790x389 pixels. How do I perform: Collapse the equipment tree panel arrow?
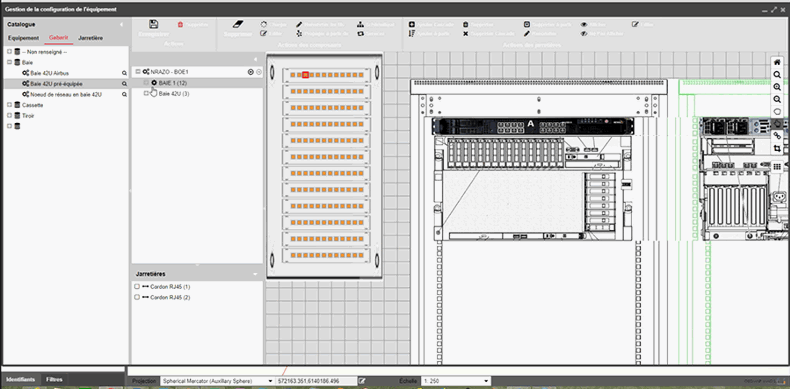[255, 59]
